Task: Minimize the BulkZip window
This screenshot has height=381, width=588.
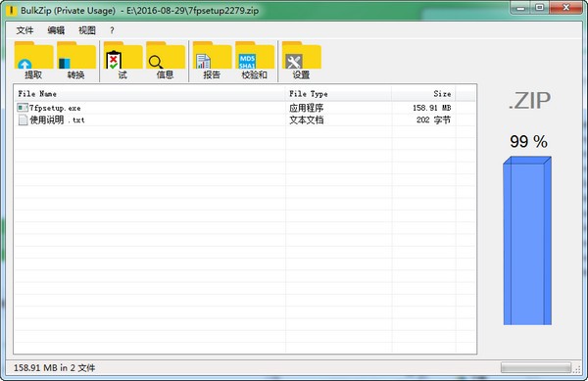Action: tap(521, 8)
